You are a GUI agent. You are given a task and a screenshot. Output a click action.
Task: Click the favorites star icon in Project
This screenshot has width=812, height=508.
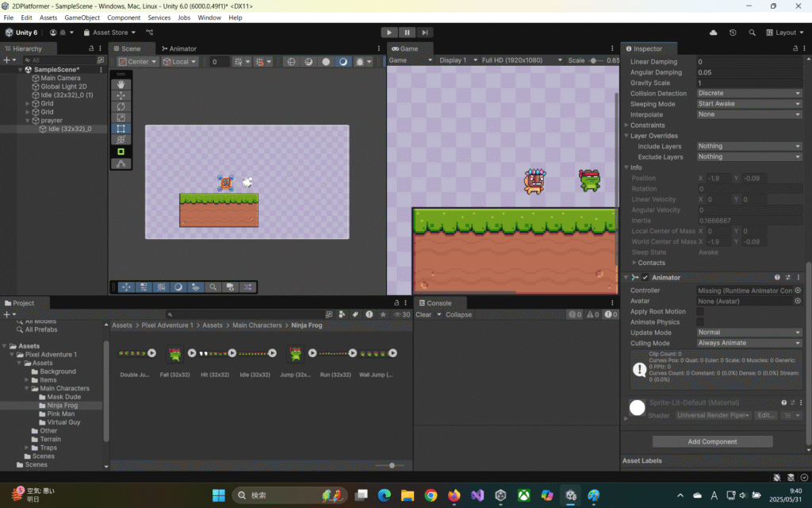click(x=383, y=314)
